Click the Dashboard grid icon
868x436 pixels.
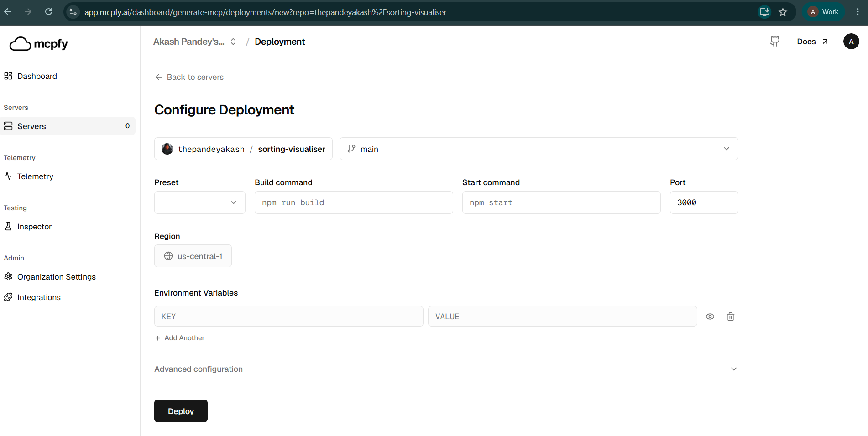tap(8, 76)
